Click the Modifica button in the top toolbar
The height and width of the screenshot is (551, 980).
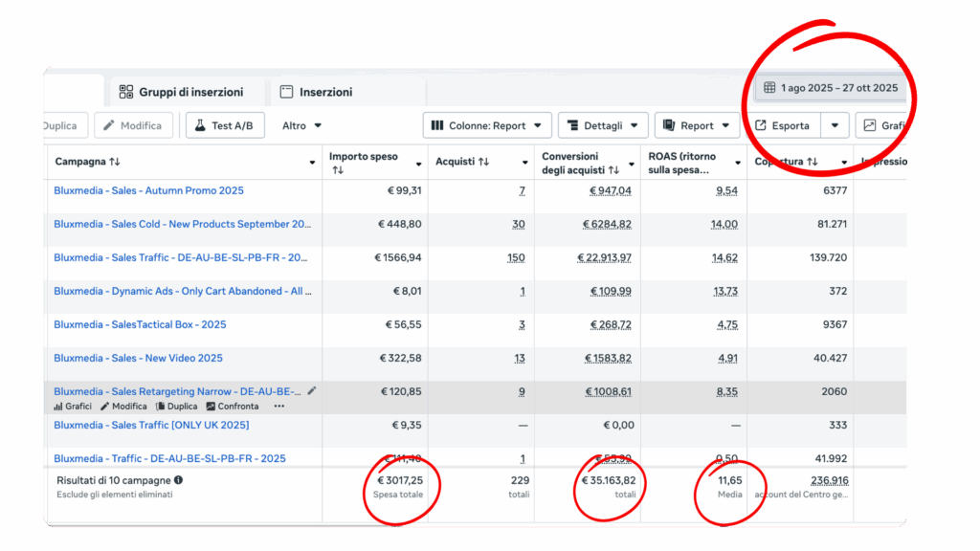[132, 125]
